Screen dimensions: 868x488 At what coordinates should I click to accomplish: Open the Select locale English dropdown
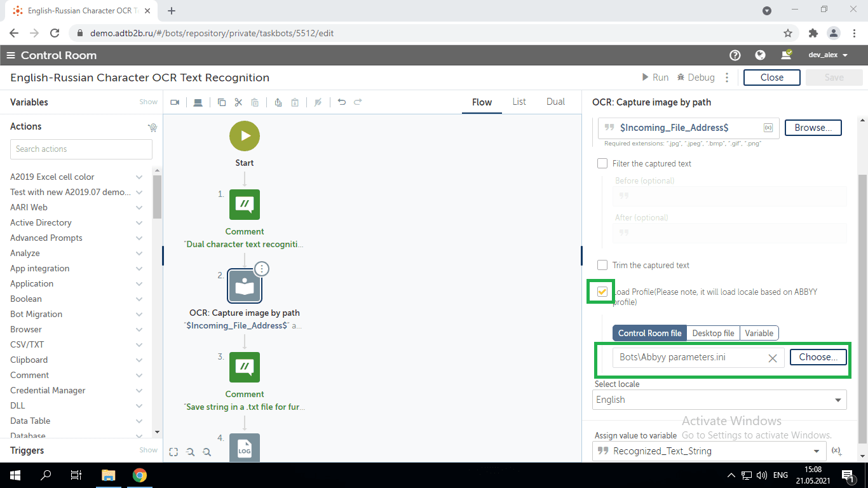[721, 400]
